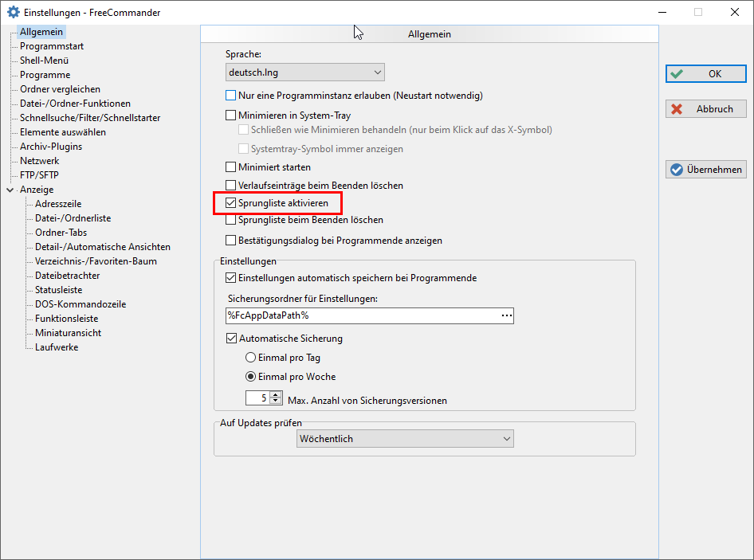Image resolution: width=754 pixels, height=560 pixels.
Task: Minimize the Einstellungen window
Action: 662,12
